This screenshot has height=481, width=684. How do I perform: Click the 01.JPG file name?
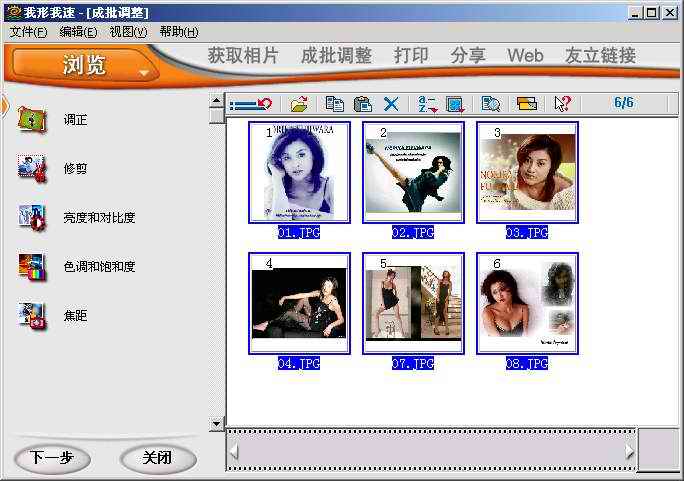[x=299, y=232]
